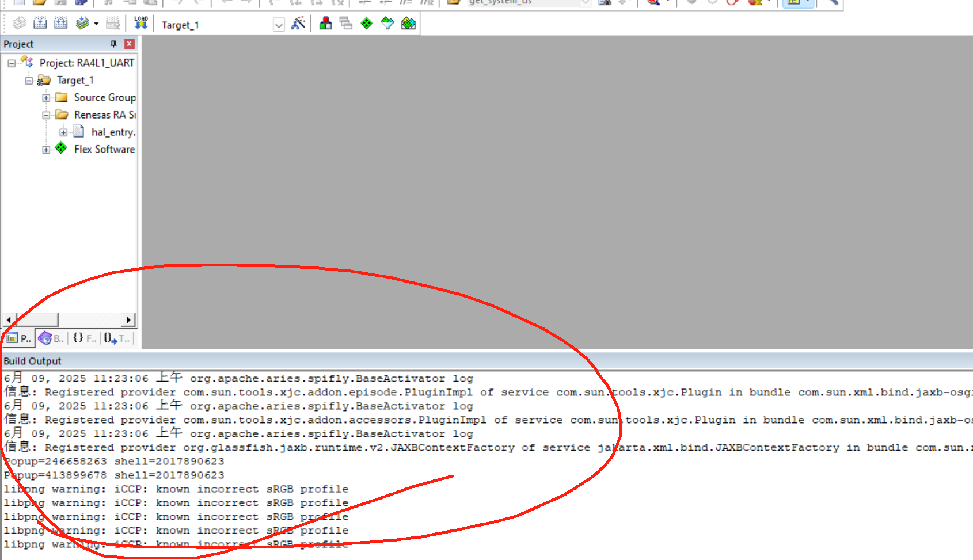Viewport: 973px width, 560px height.
Task: Click the Stop build icon
Action: pos(113,23)
